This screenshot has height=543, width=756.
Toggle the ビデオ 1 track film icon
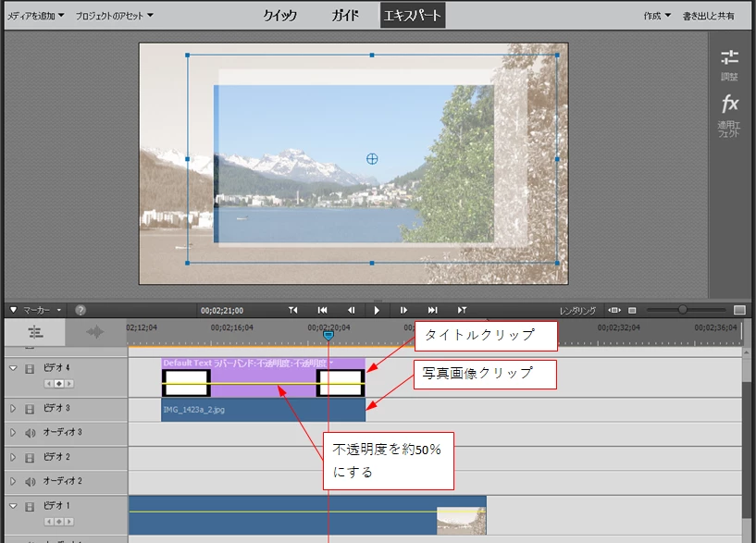(30, 506)
